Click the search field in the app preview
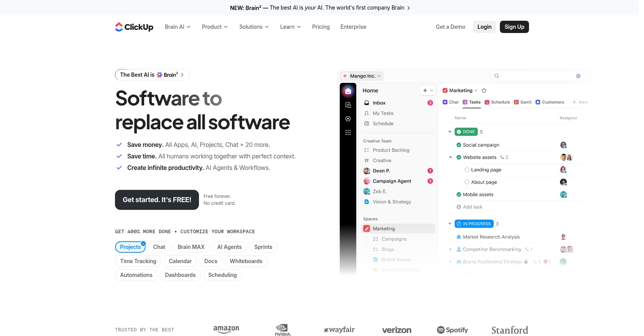This screenshot has height=336, width=644. [537, 76]
